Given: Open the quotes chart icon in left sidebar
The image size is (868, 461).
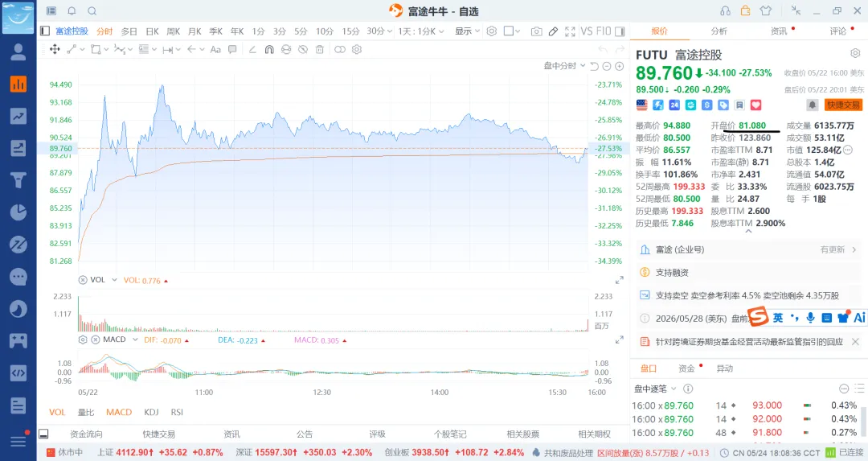Looking at the screenshot, I should [18, 84].
